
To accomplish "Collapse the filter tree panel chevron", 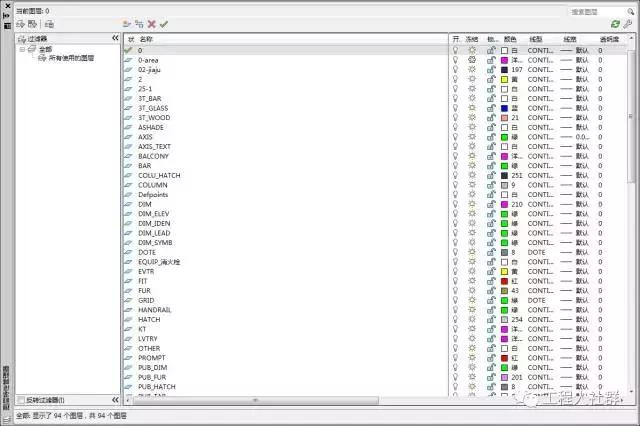I will point(115,38).
